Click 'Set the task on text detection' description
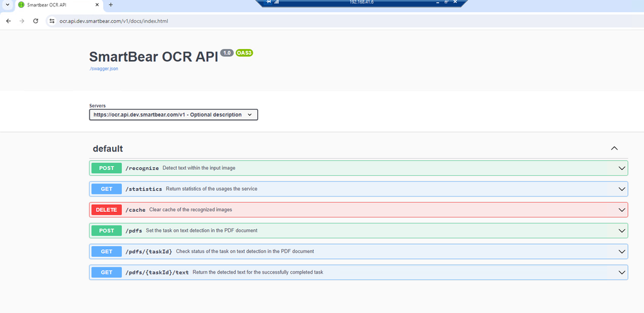The height and width of the screenshot is (313, 644). click(202, 231)
